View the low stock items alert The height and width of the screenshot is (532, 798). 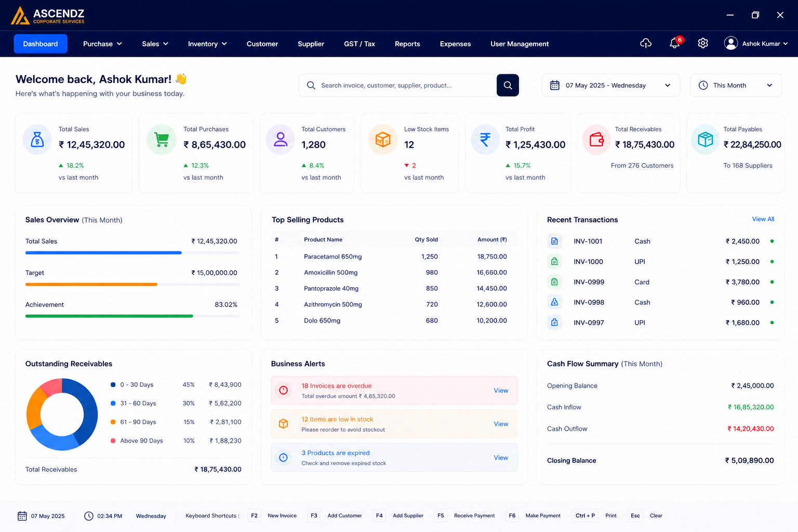(501, 424)
